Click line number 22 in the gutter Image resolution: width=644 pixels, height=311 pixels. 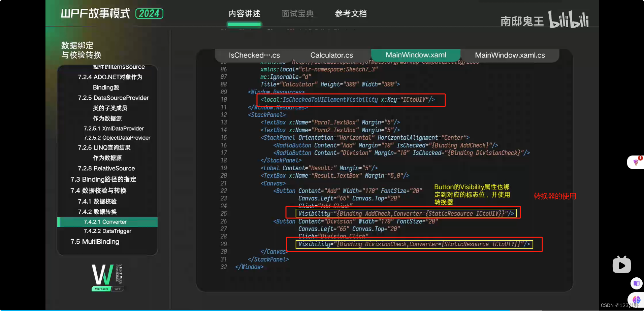pyautogui.click(x=224, y=191)
